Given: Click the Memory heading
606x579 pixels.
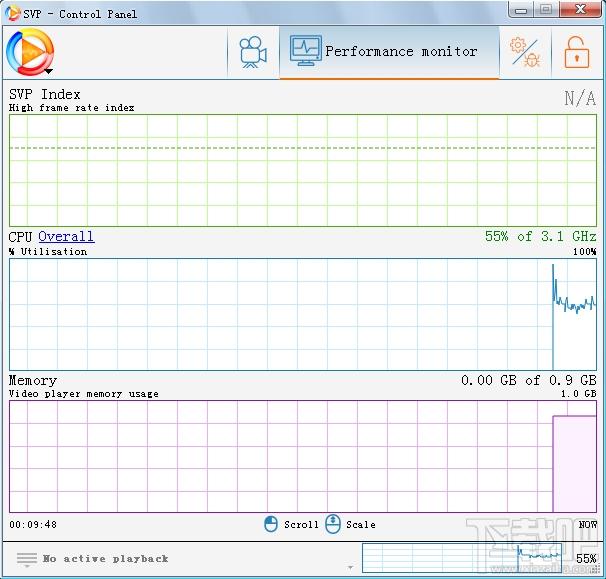Looking at the screenshot, I should (x=33, y=380).
